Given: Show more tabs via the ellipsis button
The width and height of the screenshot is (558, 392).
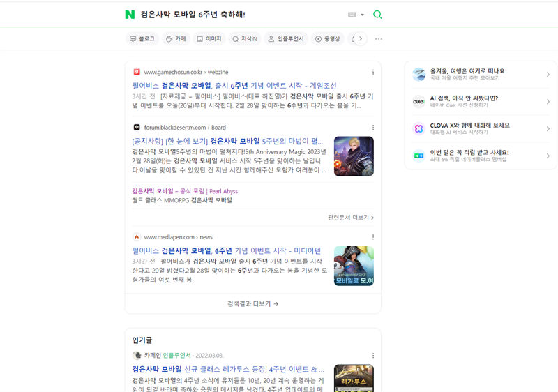Looking at the screenshot, I should coord(379,39).
